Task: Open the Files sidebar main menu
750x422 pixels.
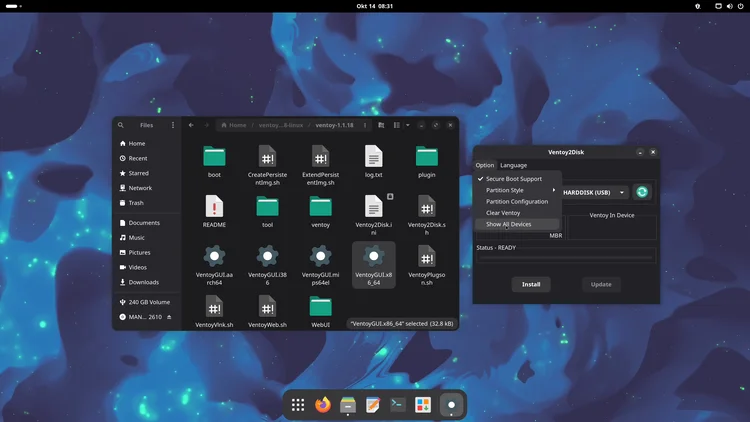Action: (173, 125)
